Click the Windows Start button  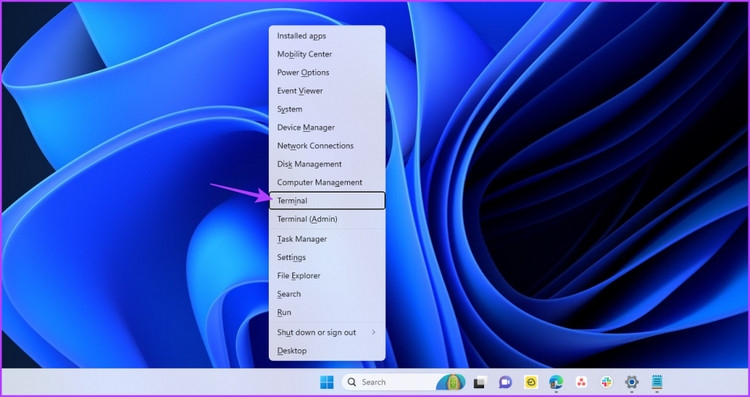click(x=327, y=382)
